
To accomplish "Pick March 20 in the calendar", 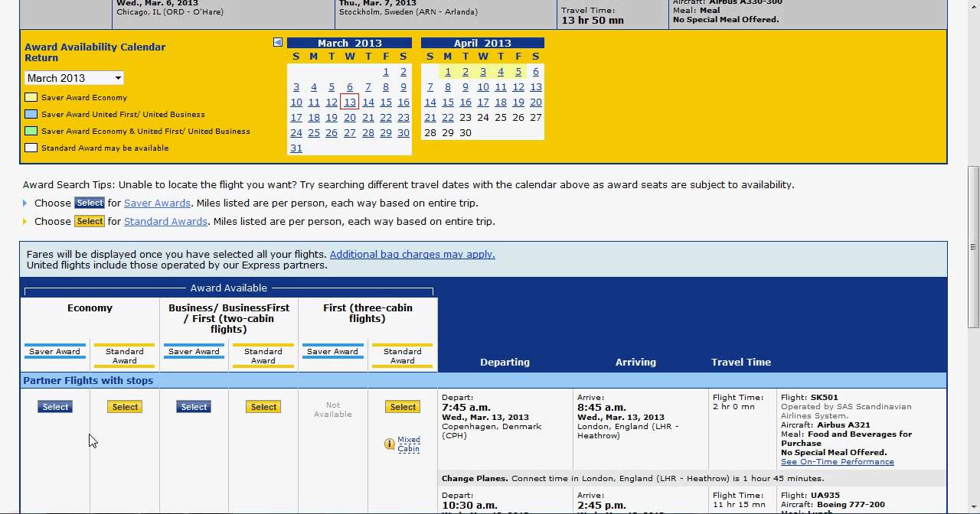I will point(350,118).
